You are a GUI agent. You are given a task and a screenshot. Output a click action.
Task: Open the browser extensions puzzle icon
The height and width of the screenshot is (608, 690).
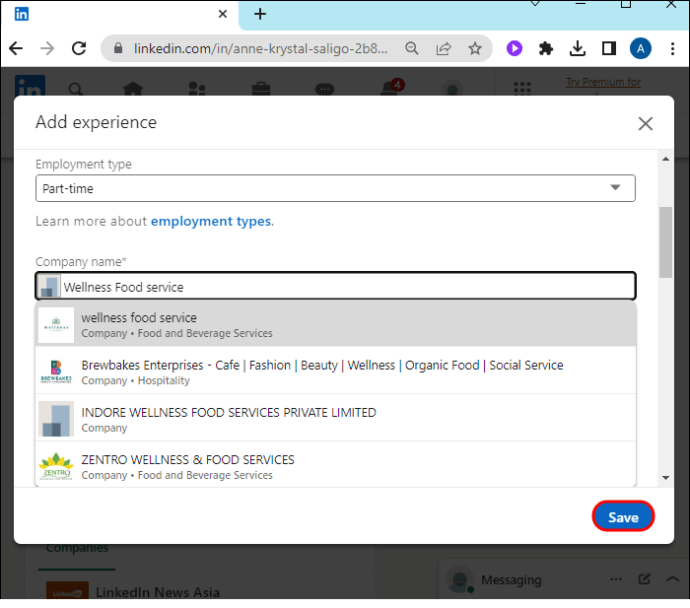[545, 48]
